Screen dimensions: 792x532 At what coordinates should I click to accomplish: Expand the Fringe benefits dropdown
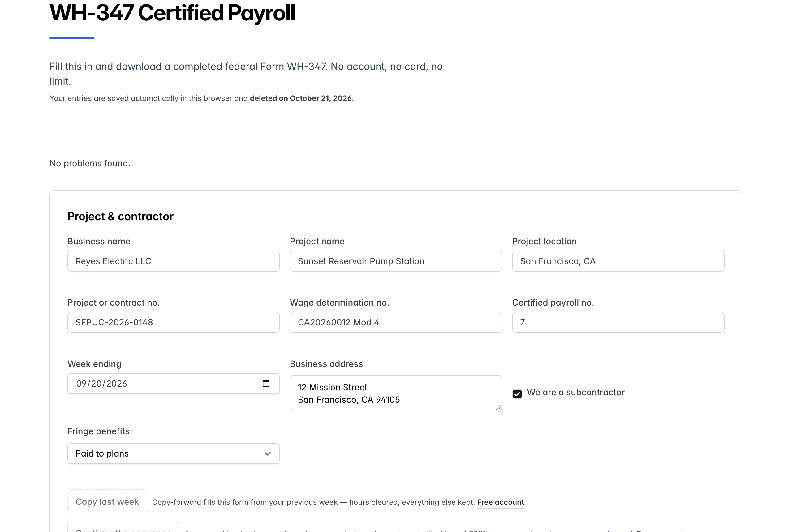pyautogui.click(x=173, y=453)
